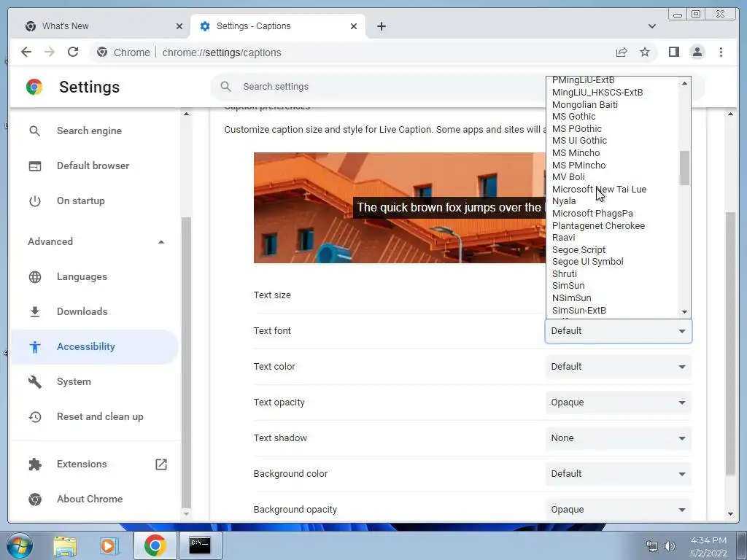Open the profile avatar button
Screen dimensions: 747x560
[x=697, y=52]
